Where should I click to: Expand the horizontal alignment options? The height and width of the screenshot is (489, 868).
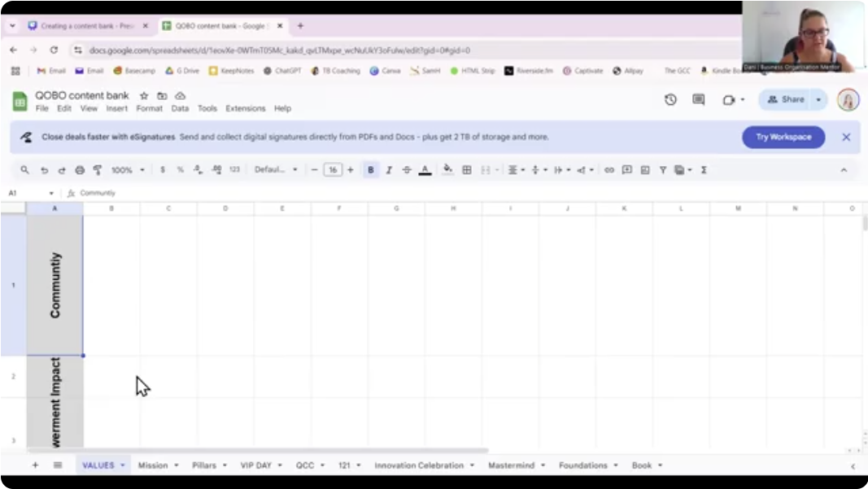522,170
